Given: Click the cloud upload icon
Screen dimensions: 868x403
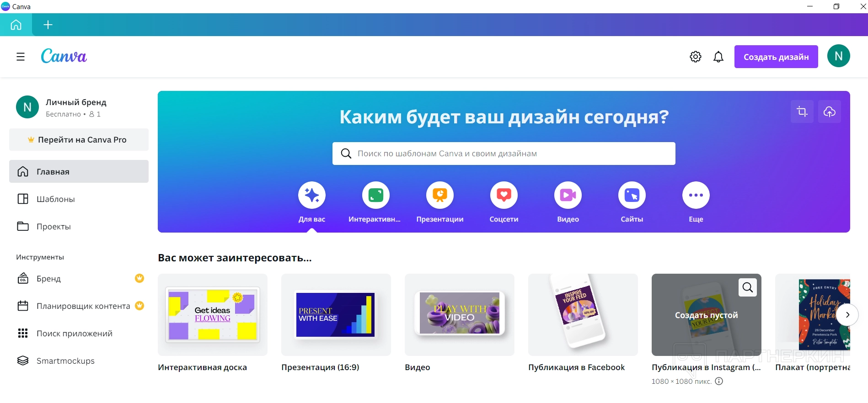Looking at the screenshot, I should click(x=830, y=111).
